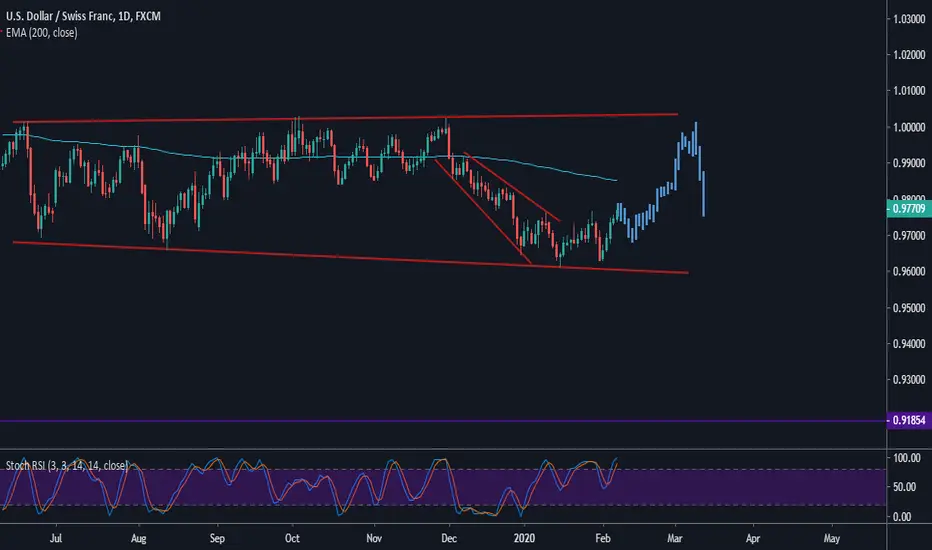Click the 1.02000 price axis label
Image resolution: width=932 pixels, height=550 pixels.
[x=909, y=55]
